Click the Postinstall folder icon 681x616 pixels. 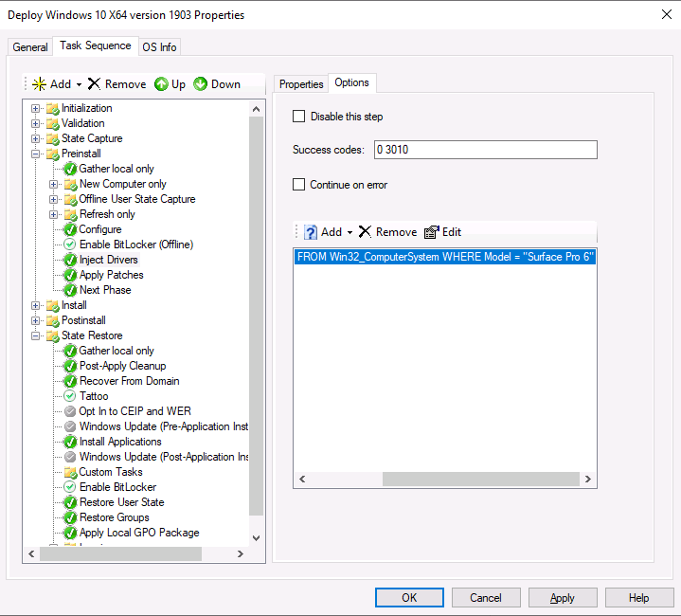(52, 321)
